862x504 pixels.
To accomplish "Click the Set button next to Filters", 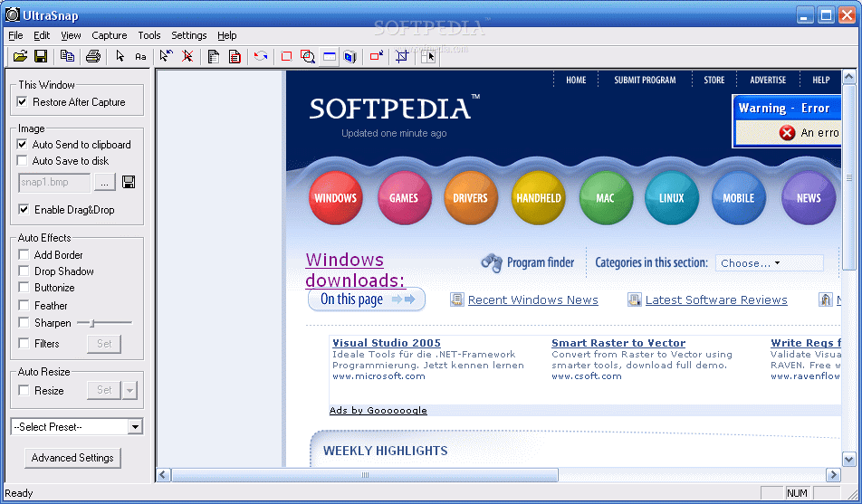I will [104, 344].
